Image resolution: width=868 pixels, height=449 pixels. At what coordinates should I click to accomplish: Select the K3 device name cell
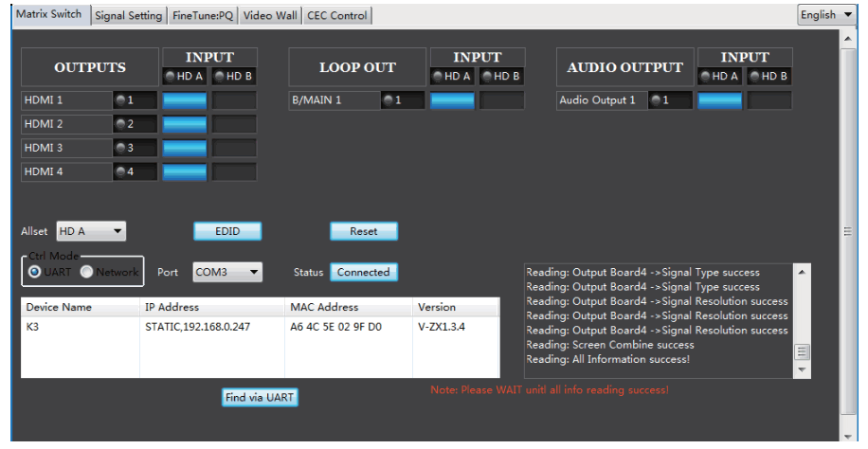[x=80, y=327]
